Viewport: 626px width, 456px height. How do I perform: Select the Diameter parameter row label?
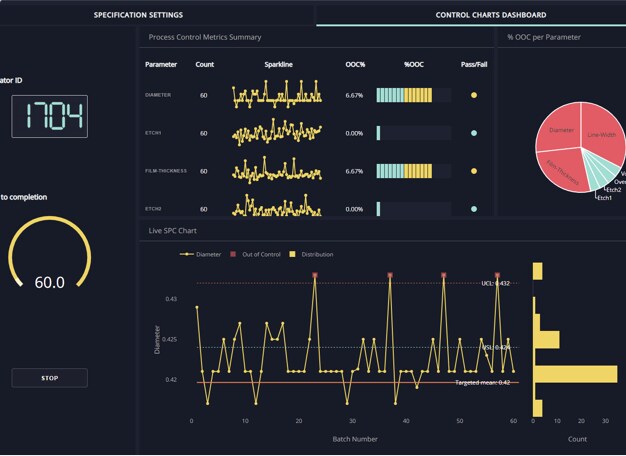tap(158, 95)
